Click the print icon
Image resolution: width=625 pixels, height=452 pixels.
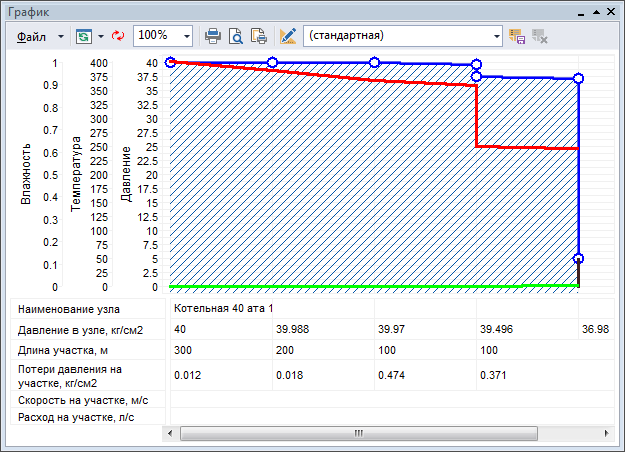tap(213, 35)
